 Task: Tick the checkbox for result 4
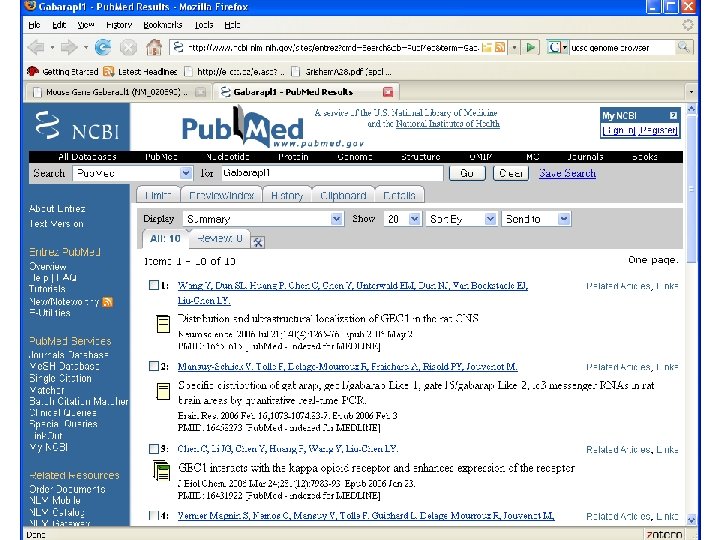[x=153, y=515]
